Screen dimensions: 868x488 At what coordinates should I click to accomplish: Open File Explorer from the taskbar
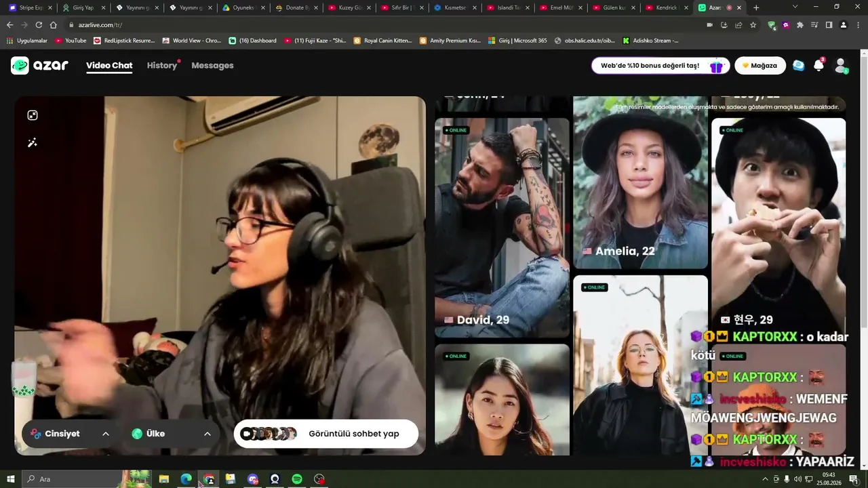(x=163, y=479)
